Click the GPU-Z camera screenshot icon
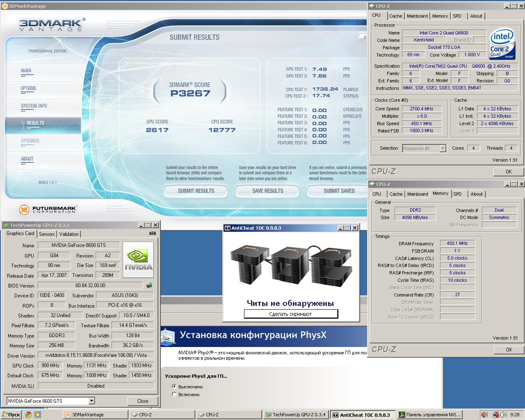 153,233
